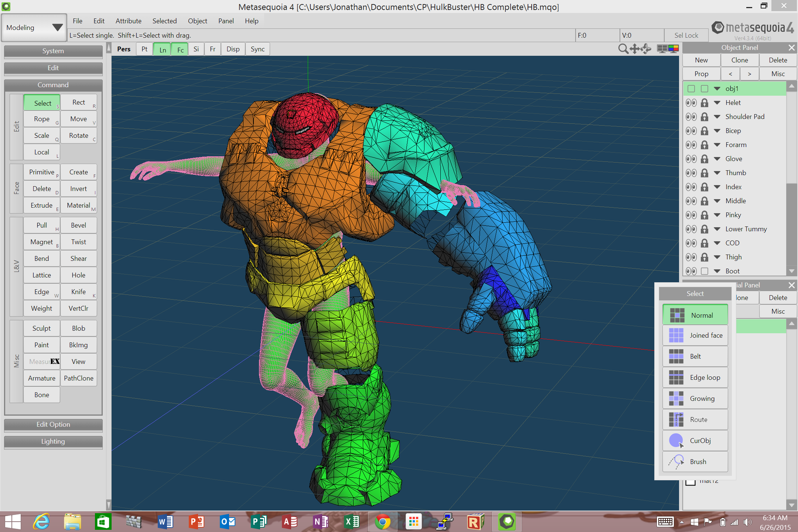Image resolution: width=798 pixels, height=532 pixels.
Task: Collapse the obj1 tree arrow
Action: [717, 89]
